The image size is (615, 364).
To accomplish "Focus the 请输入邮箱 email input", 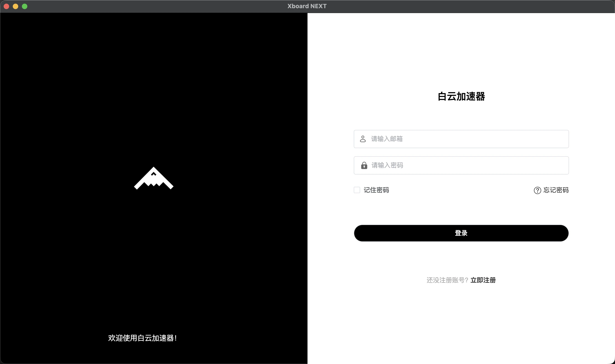I will point(466,139).
